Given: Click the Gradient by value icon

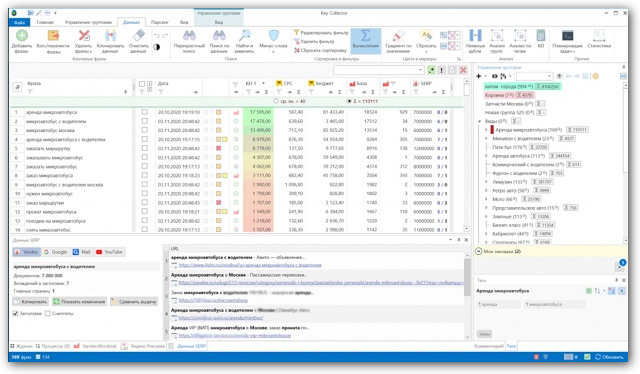Looking at the screenshot, I should tap(398, 36).
